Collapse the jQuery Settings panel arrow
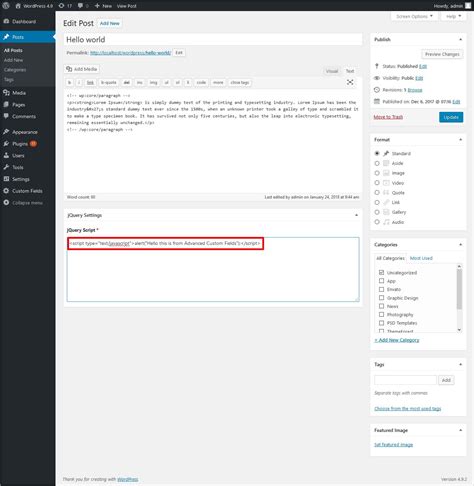 (x=356, y=215)
